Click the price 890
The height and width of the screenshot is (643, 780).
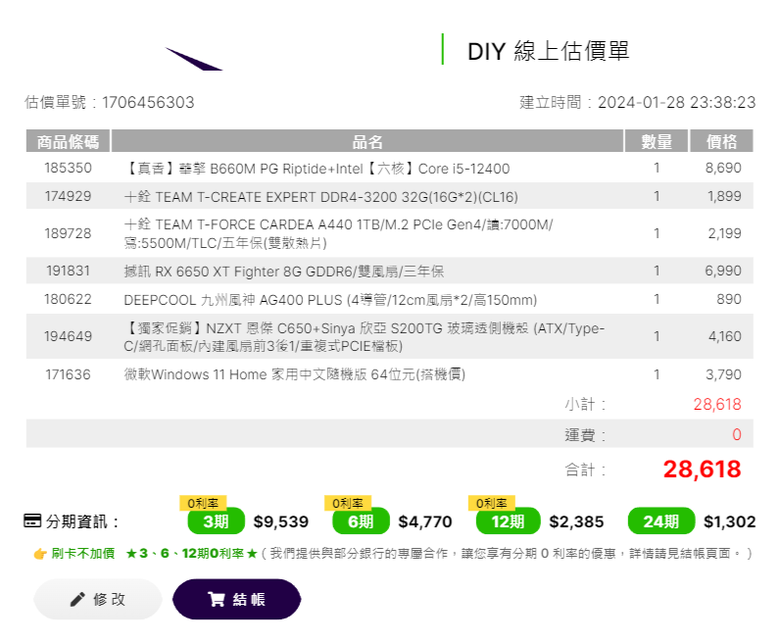[729, 299]
